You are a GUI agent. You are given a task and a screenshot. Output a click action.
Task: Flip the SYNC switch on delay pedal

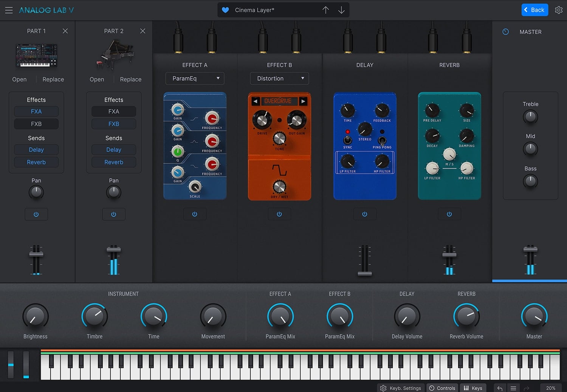[x=347, y=140]
